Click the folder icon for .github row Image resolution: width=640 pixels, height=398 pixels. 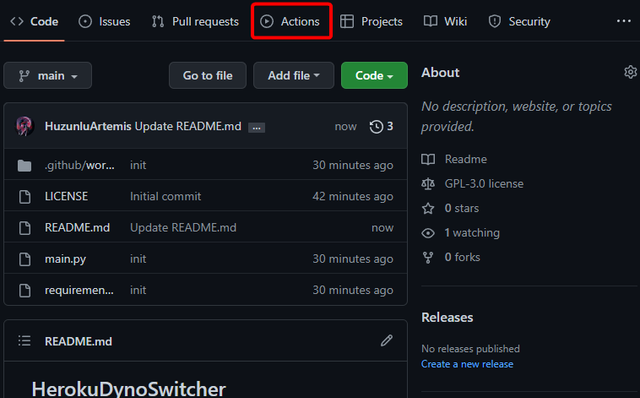[24, 165]
